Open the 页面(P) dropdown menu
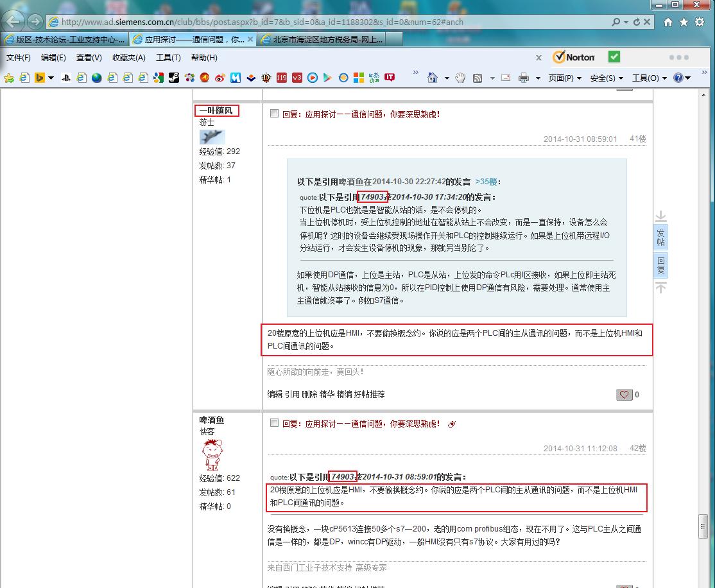Viewport: 715px width, 588px height. coord(565,78)
